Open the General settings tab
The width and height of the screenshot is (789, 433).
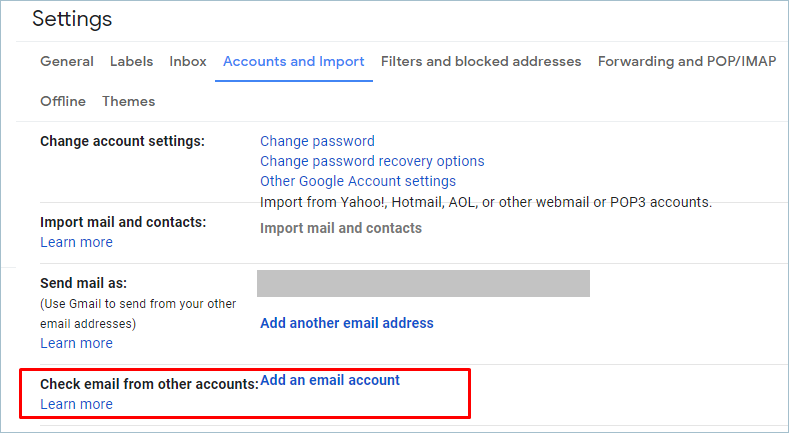67,61
